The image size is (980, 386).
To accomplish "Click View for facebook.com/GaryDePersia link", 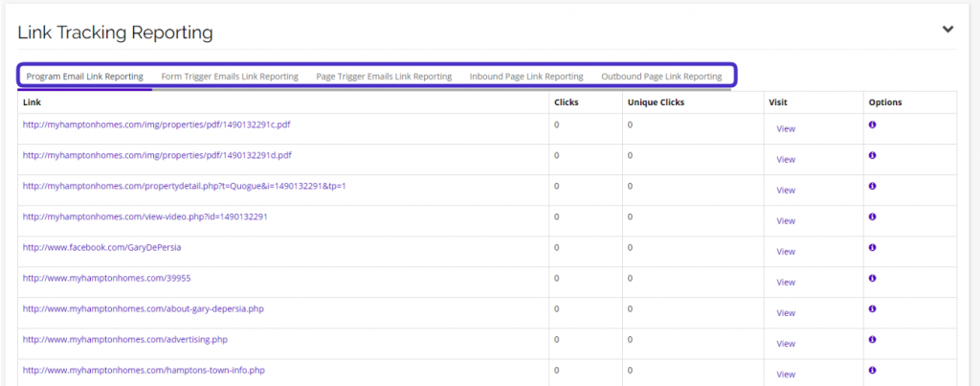I will pos(786,252).
